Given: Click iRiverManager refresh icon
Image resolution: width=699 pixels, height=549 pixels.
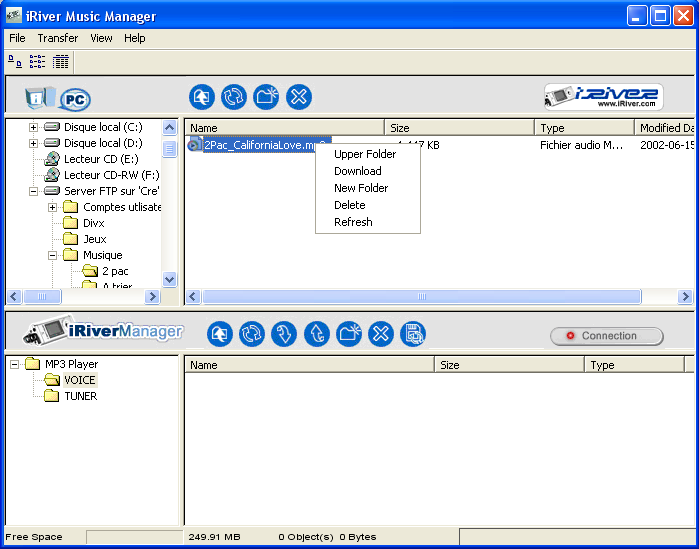Looking at the screenshot, I should click(x=252, y=334).
